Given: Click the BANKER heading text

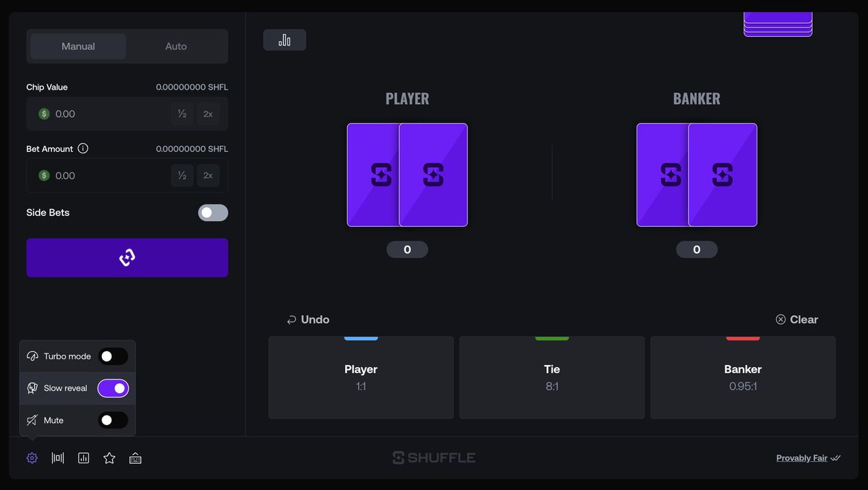Looking at the screenshot, I should pyautogui.click(x=697, y=99).
